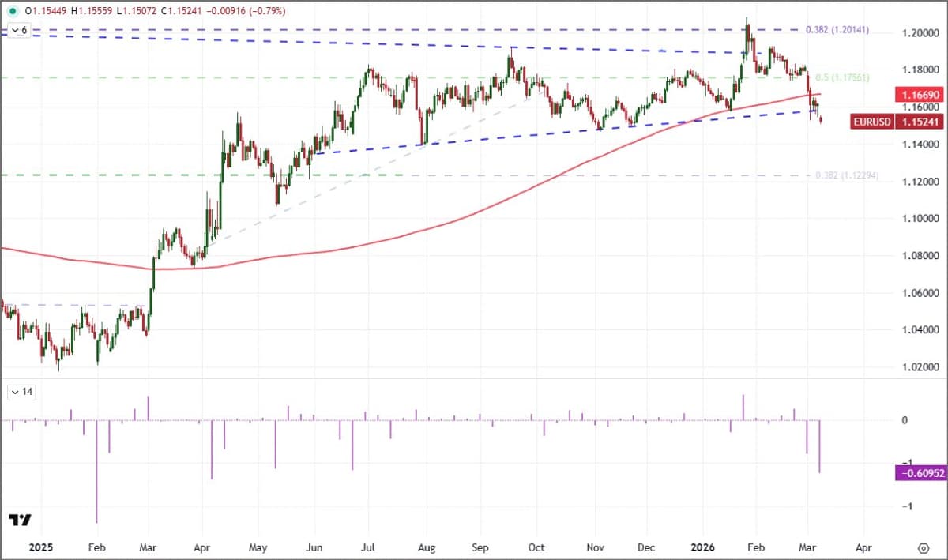Collapse the main legend using the 6 chevron
The width and height of the screenshot is (948, 560).
pyautogui.click(x=17, y=30)
